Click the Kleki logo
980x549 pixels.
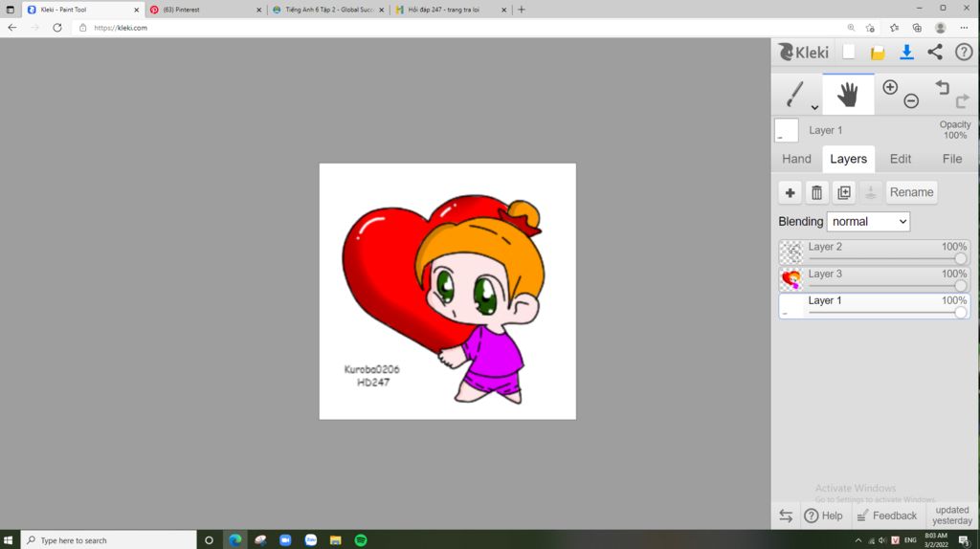click(804, 52)
